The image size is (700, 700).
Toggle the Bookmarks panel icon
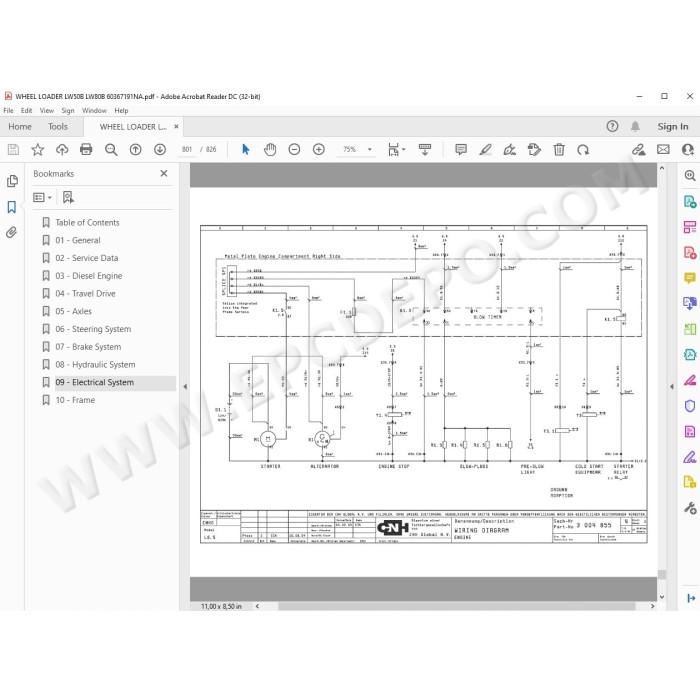[12, 207]
